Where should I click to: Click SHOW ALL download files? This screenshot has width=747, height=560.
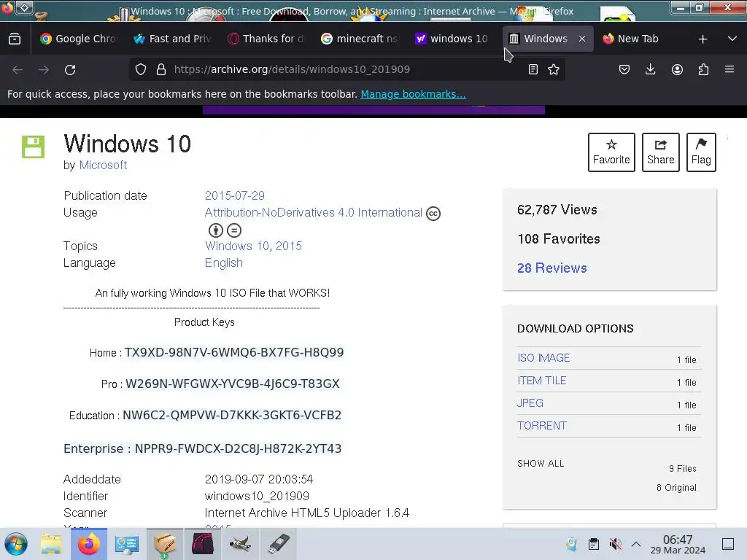541,463
